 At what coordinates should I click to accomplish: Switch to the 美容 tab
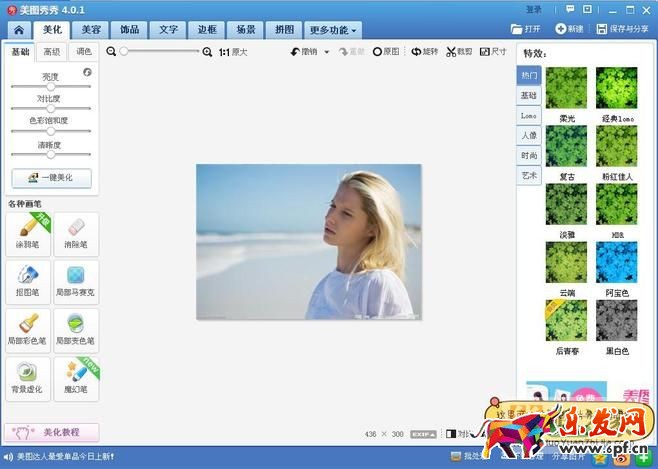coord(91,30)
